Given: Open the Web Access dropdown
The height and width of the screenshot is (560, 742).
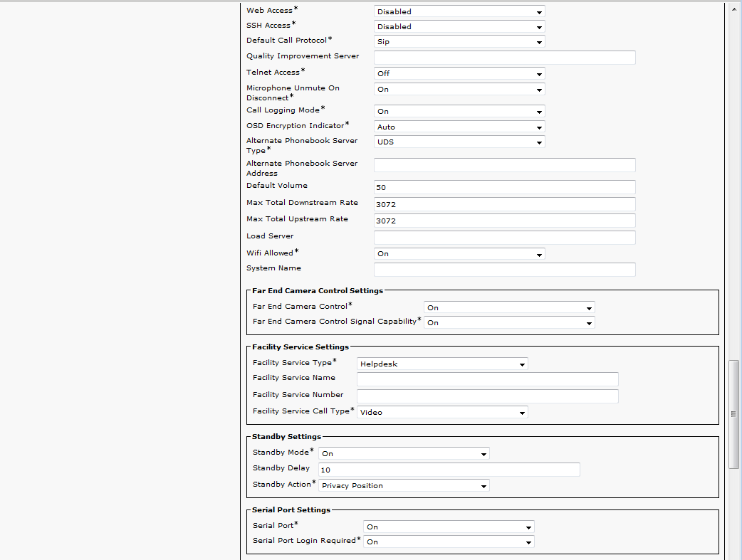Looking at the screenshot, I should click(459, 11).
